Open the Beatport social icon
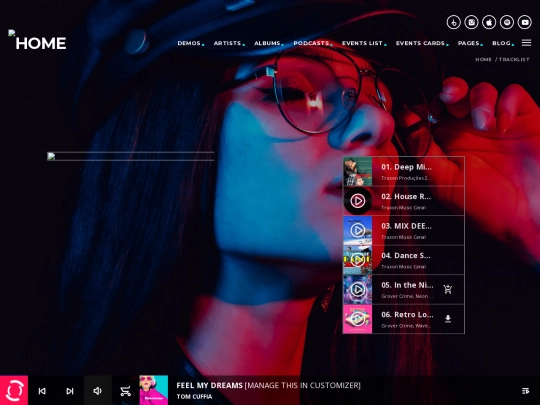540x405 pixels. point(454,22)
